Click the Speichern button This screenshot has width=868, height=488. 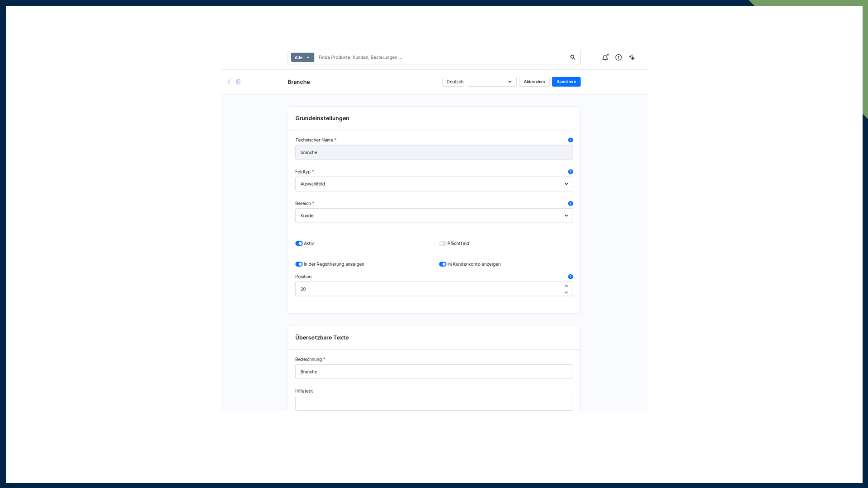[x=566, y=82]
